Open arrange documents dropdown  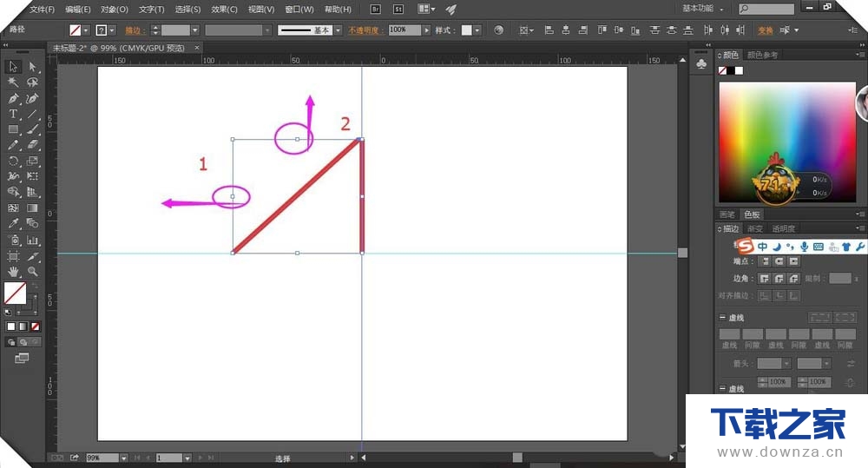pyautogui.click(x=426, y=9)
